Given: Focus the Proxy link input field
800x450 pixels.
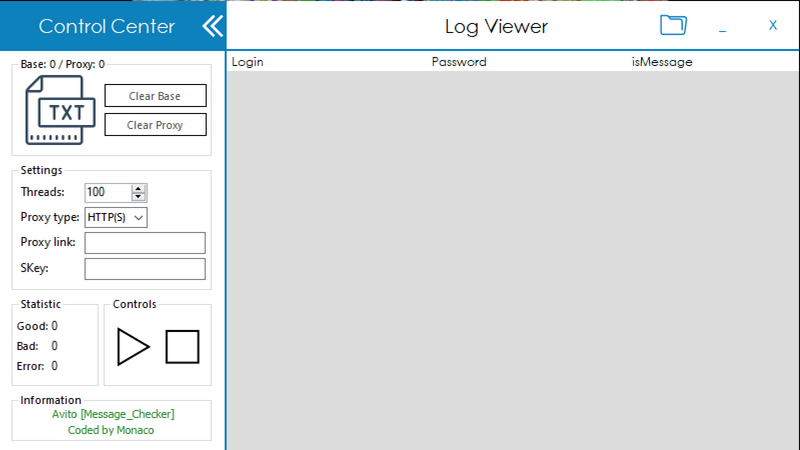Looking at the screenshot, I should 145,243.
